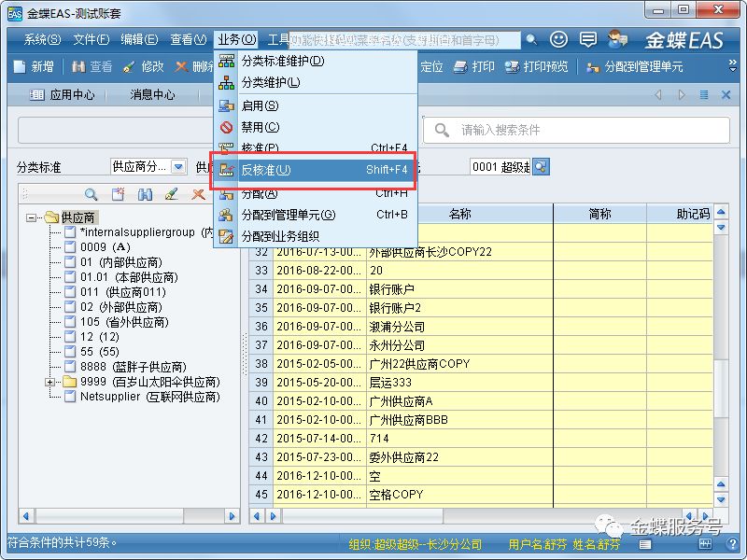Click the 助记码 column header
Image resolution: width=747 pixels, height=560 pixels.
tap(681, 214)
